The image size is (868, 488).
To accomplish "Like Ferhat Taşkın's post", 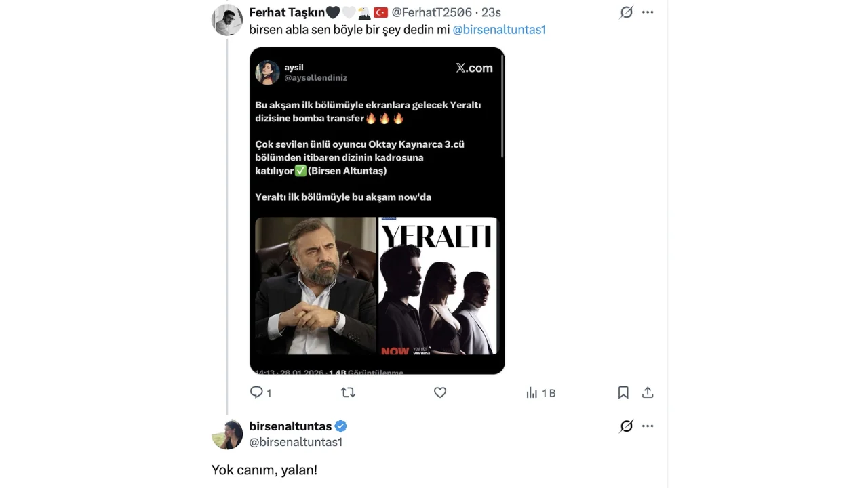I will pos(439,392).
